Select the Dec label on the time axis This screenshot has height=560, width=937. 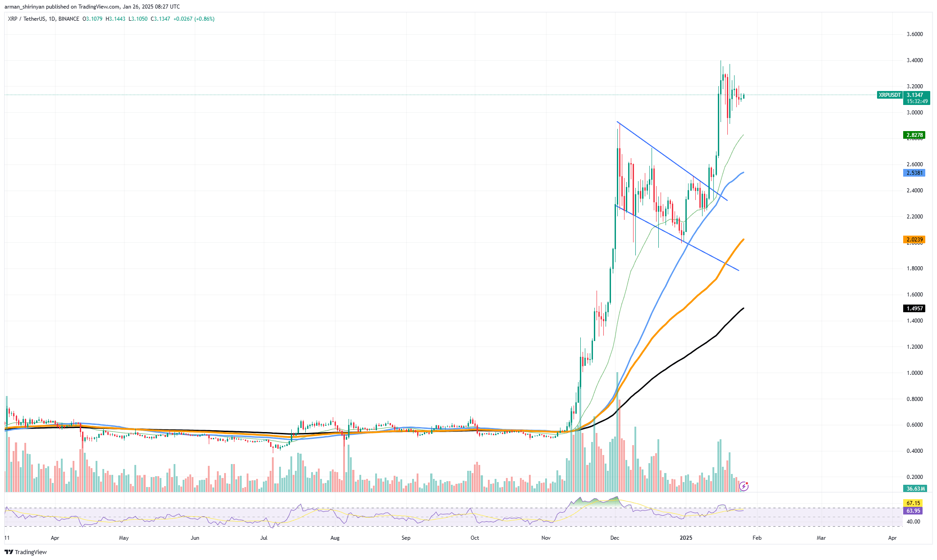(x=614, y=538)
